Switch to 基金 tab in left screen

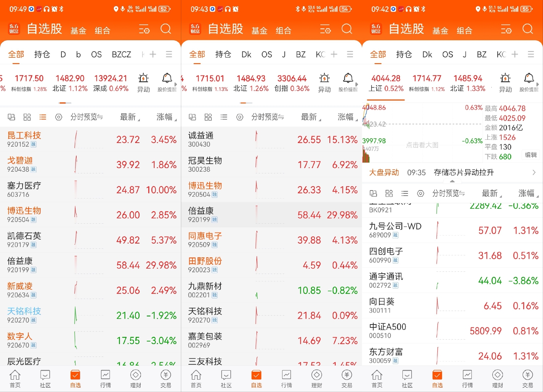[x=78, y=31]
